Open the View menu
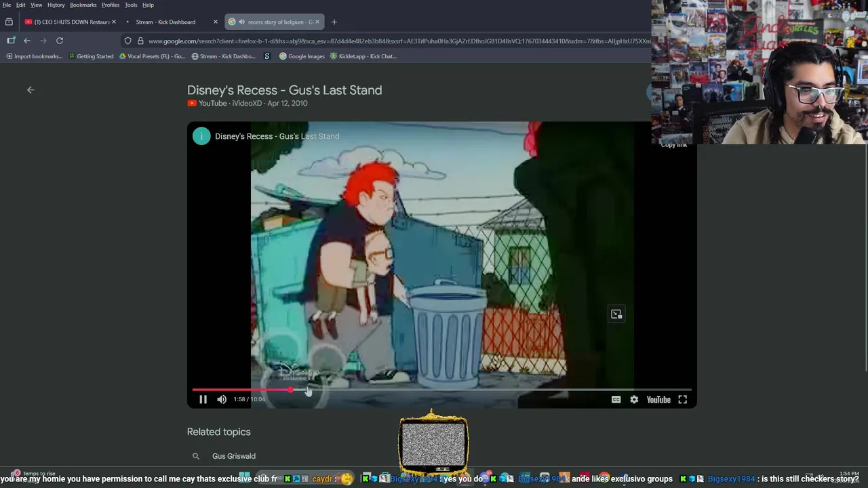 [36, 5]
